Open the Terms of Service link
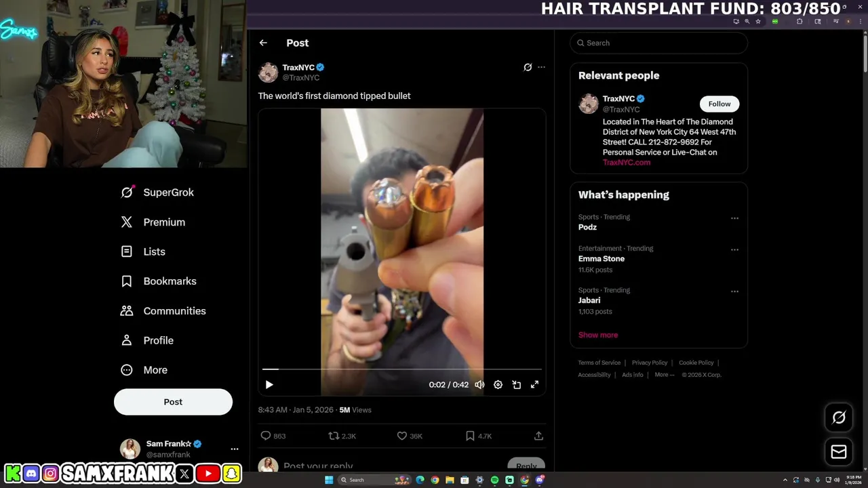The width and height of the screenshot is (868, 488). click(599, 363)
